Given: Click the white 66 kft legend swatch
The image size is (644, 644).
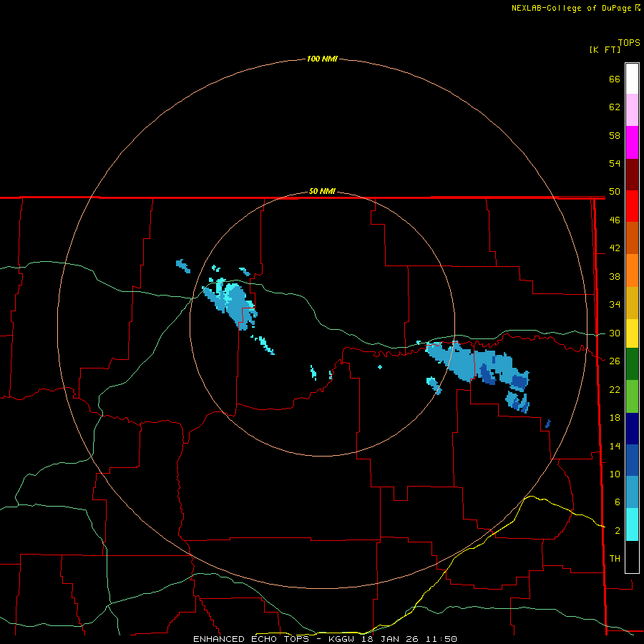Looking at the screenshot, I should pyautogui.click(x=632, y=79).
